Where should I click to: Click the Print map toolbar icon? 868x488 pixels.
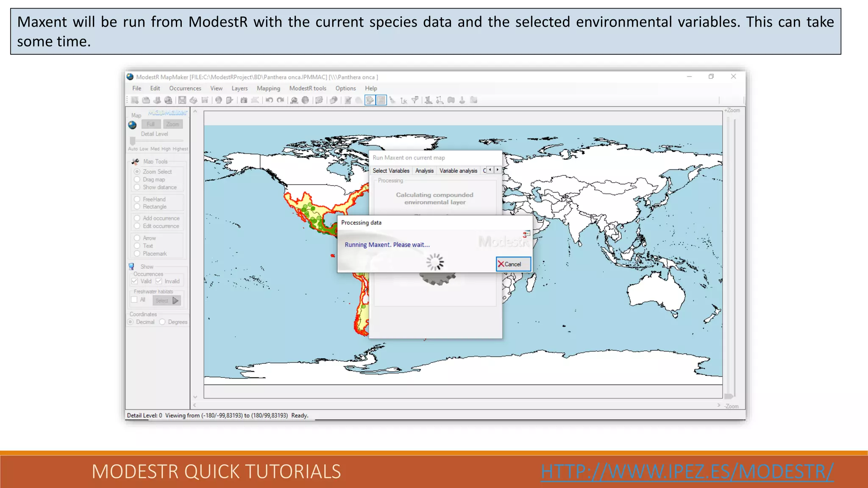[194, 100]
